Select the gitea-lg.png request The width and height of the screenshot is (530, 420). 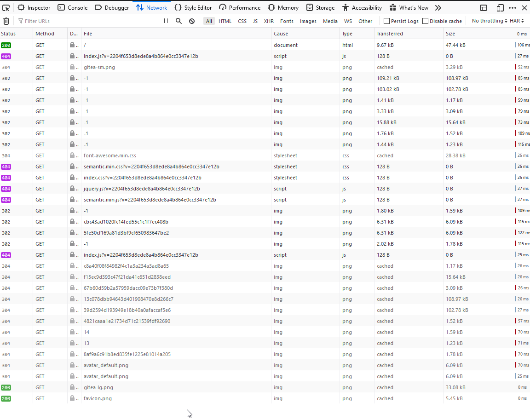pos(265,387)
